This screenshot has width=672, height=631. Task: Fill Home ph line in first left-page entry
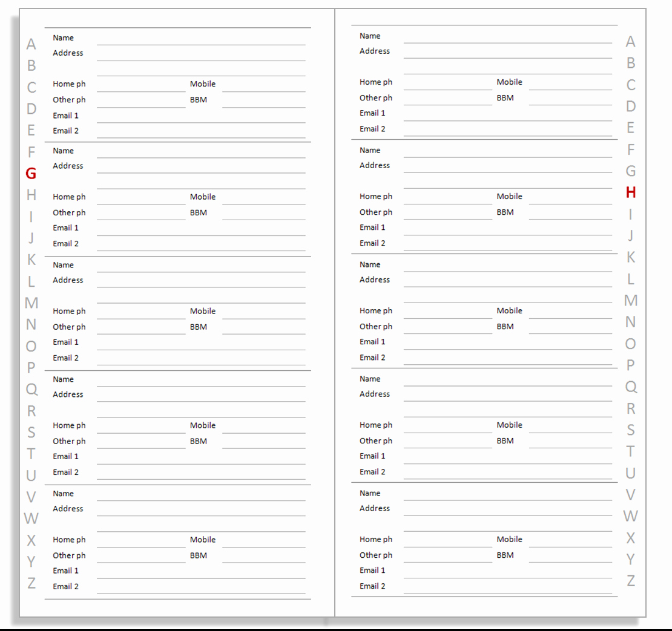click(141, 87)
